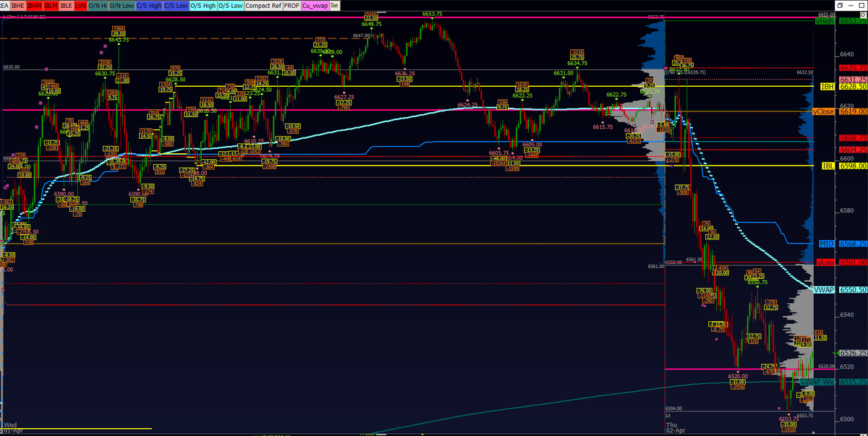Select the IBLM marker icon
868x436 pixels.
[50, 4]
